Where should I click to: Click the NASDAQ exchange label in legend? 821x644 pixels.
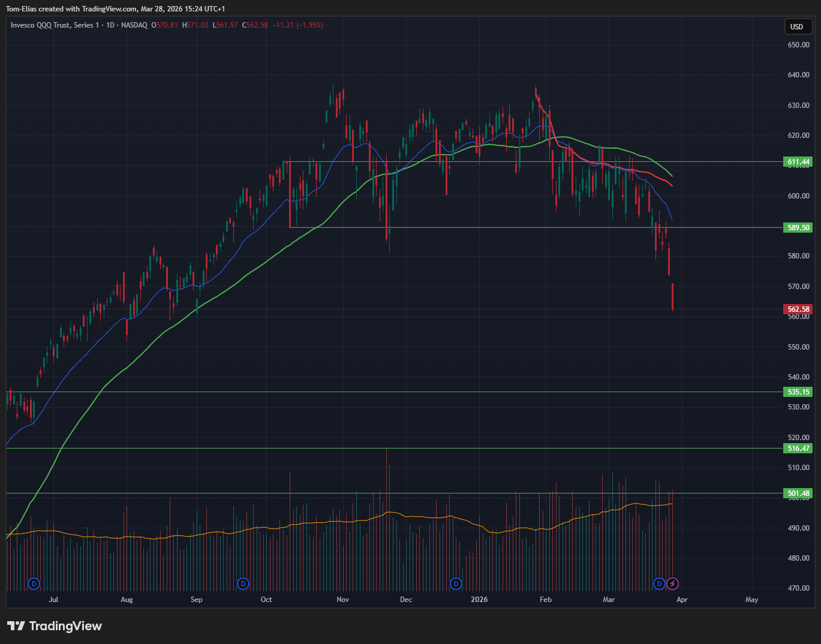point(134,25)
